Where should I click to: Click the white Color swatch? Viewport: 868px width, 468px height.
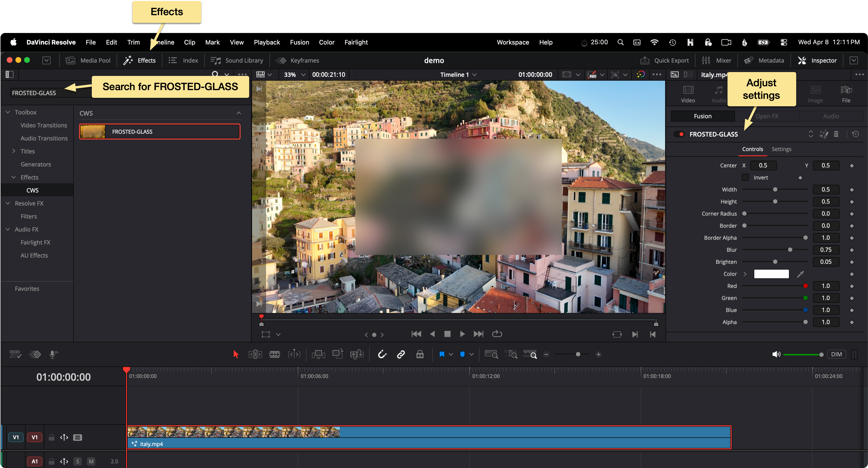(771, 274)
